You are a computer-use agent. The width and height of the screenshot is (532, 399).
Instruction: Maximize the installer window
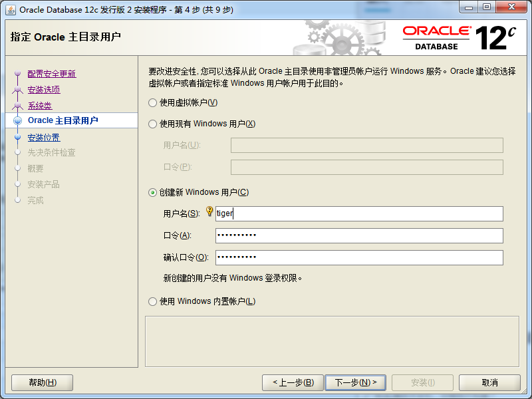point(487,7)
